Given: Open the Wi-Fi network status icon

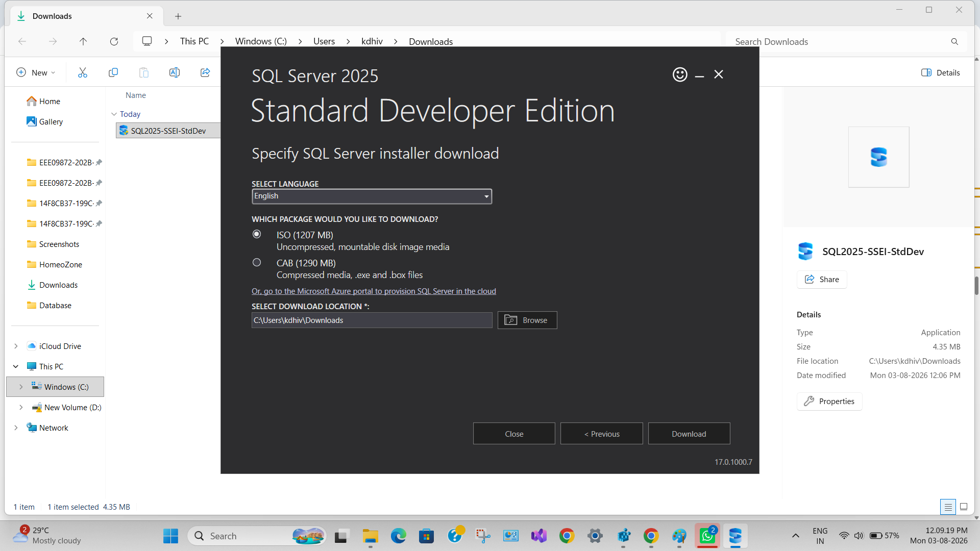Looking at the screenshot, I should click(844, 536).
